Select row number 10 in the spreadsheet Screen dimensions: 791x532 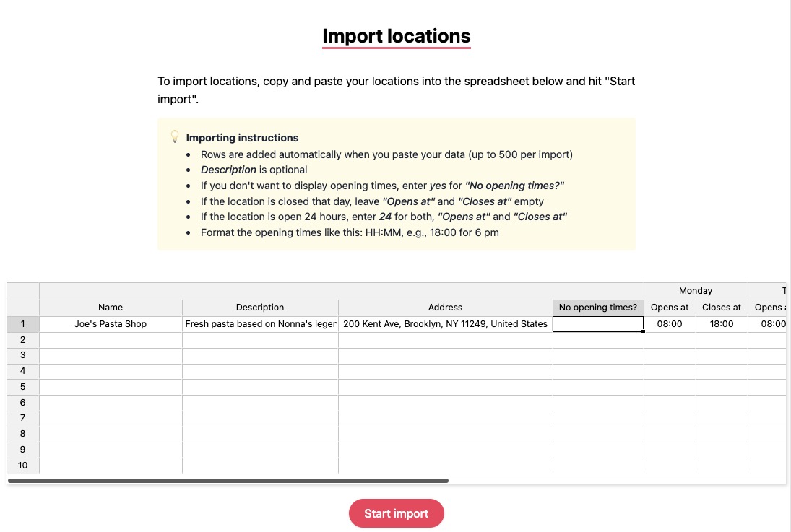click(x=22, y=466)
